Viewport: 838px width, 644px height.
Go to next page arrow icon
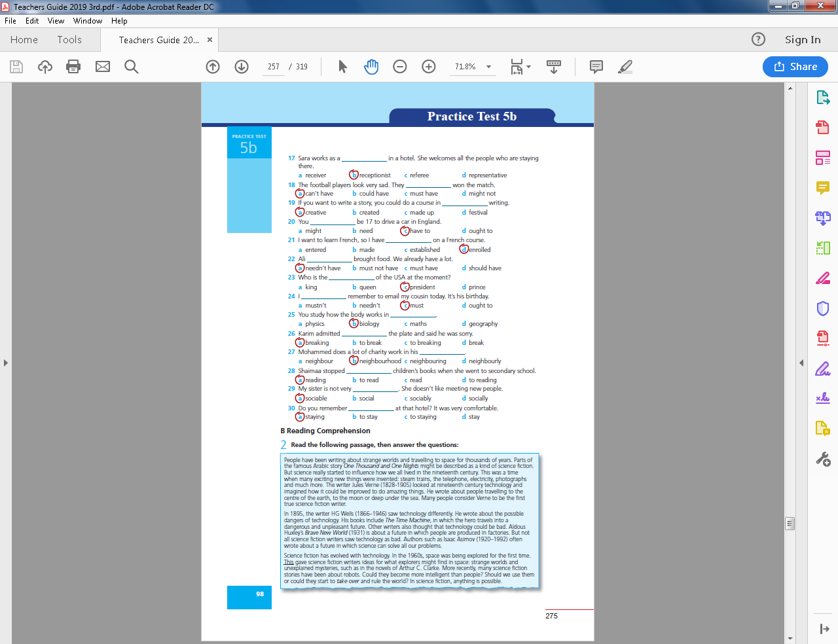coord(242,67)
